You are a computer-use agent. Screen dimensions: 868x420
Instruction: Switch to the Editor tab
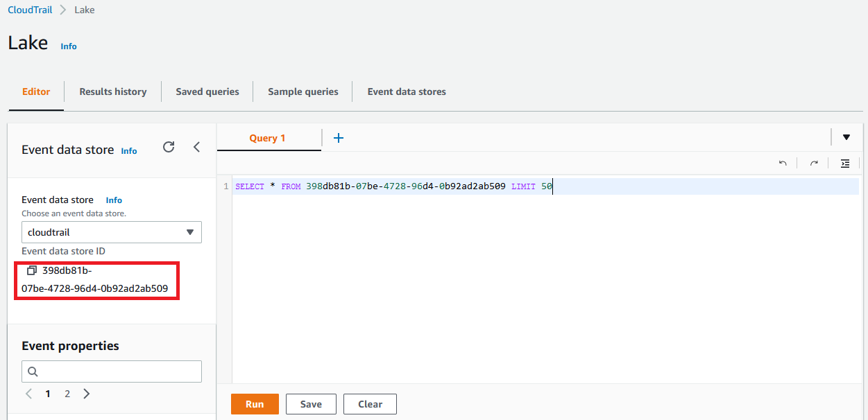[x=36, y=91]
